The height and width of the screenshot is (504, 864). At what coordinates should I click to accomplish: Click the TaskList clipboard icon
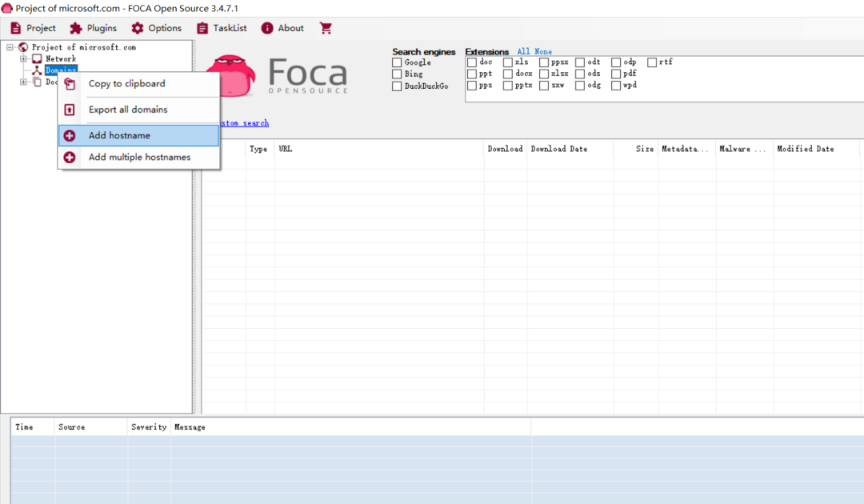coord(202,28)
